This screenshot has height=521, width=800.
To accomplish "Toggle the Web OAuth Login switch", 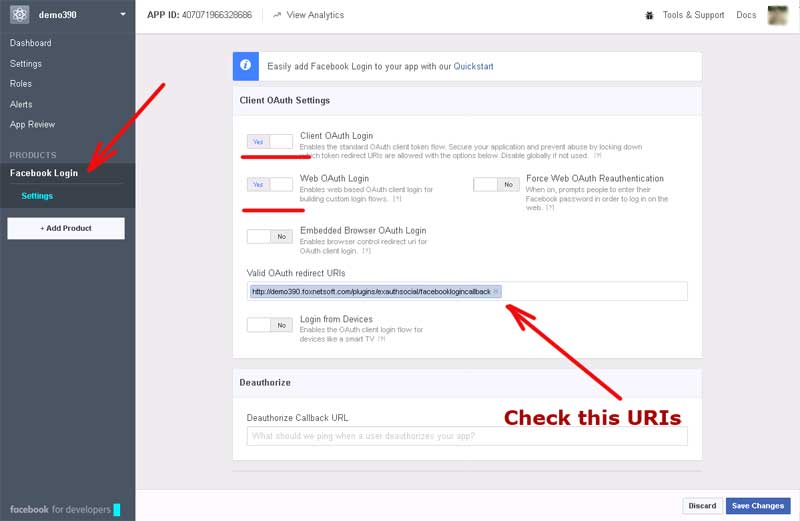I will tap(269, 184).
